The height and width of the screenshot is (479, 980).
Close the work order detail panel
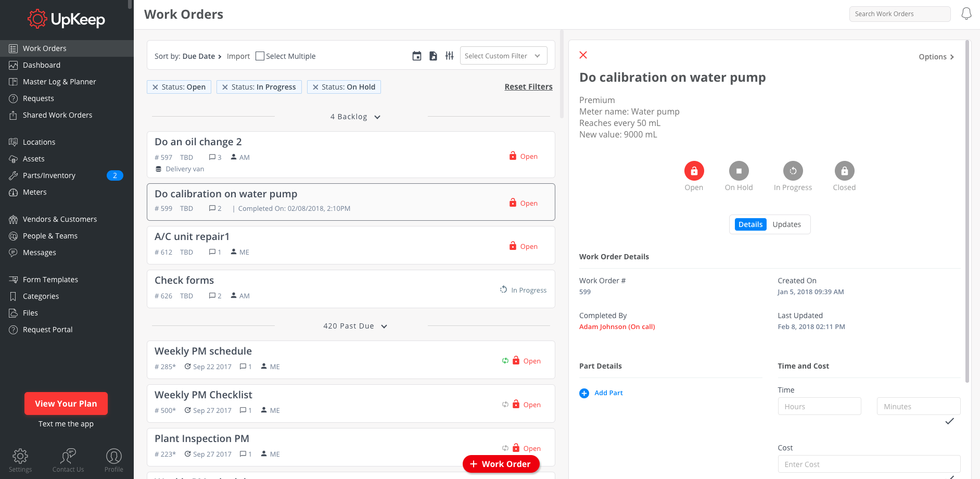(x=583, y=55)
